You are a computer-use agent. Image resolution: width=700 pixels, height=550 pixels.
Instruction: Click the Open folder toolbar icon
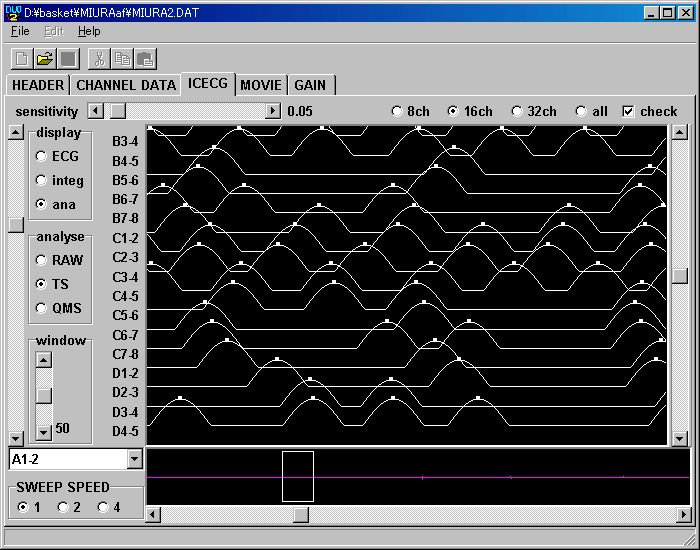point(45,59)
